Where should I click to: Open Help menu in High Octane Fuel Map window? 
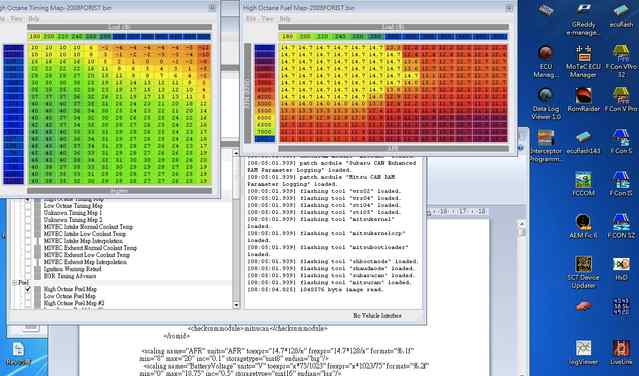pyautogui.click(x=285, y=19)
